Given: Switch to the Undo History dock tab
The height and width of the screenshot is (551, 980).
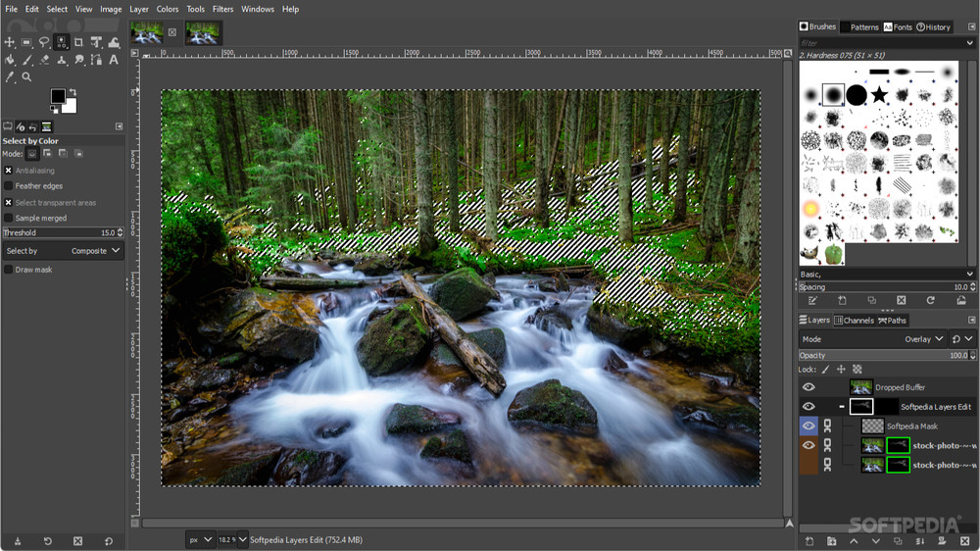Looking at the screenshot, I should coord(33,126).
